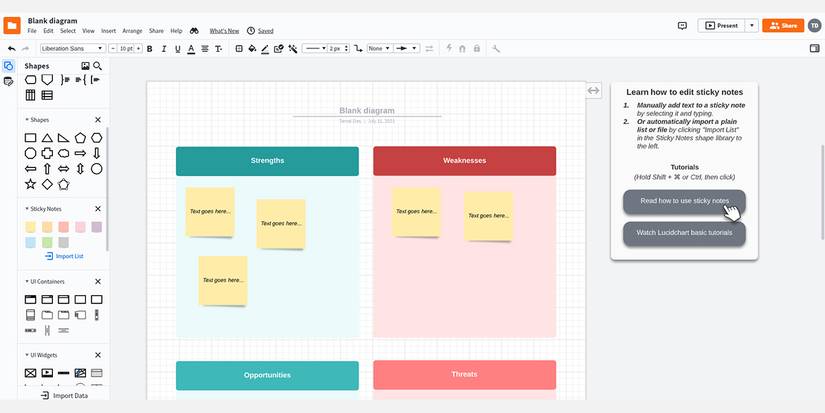The width and height of the screenshot is (825, 413).
Task: Click the Saved status link
Action: (266, 31)
